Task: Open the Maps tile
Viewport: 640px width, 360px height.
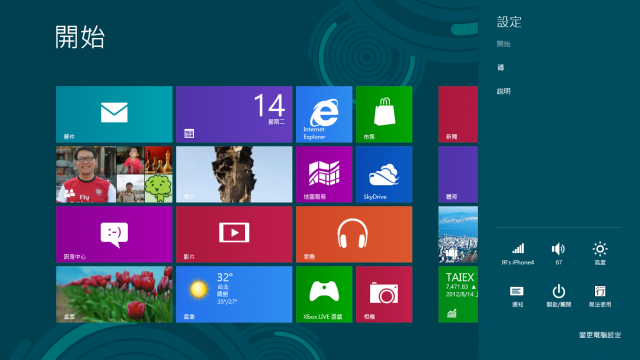Action: [x=324, y=174]
